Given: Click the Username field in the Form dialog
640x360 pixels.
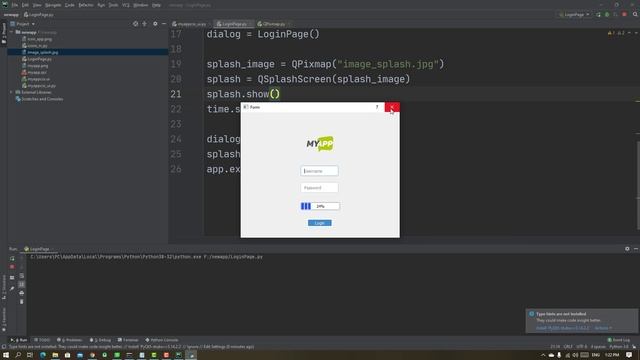Looking at the screenshot, I should coord(319,171).
